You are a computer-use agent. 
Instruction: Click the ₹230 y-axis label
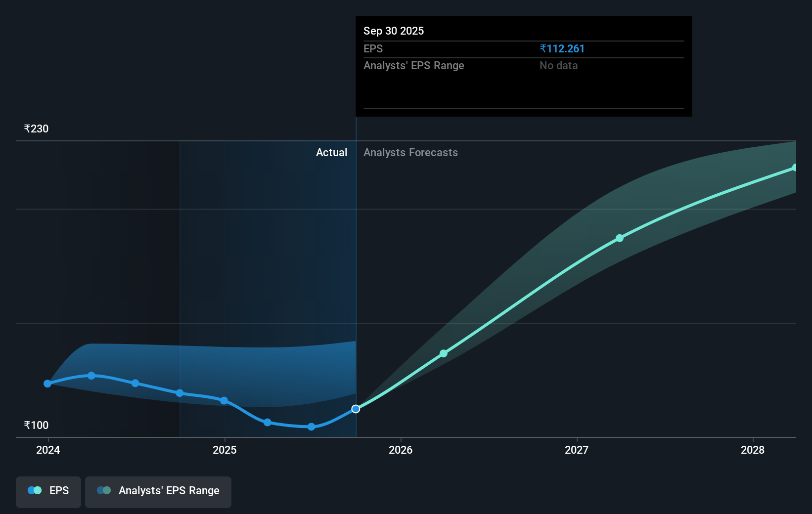tap(36, 128)
